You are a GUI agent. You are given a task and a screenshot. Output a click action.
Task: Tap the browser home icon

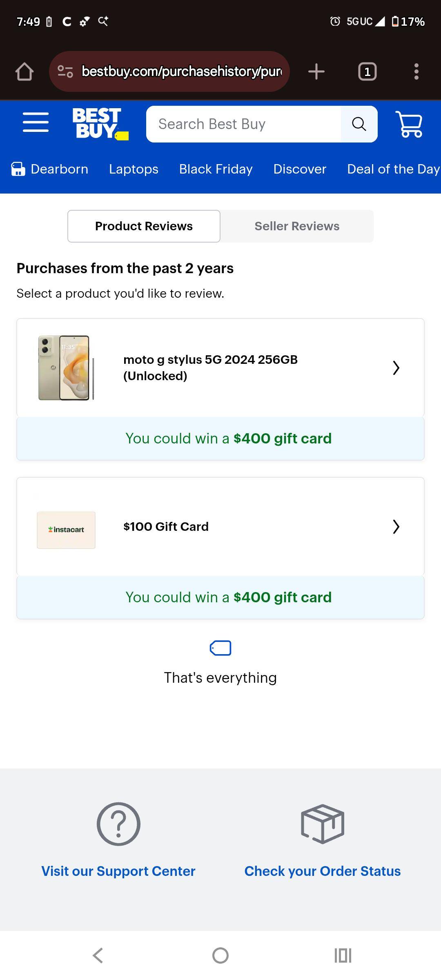[24, 71]
